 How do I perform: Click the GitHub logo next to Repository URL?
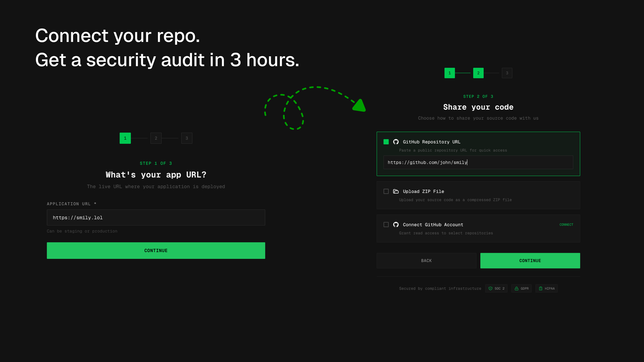tap(396, 142)
